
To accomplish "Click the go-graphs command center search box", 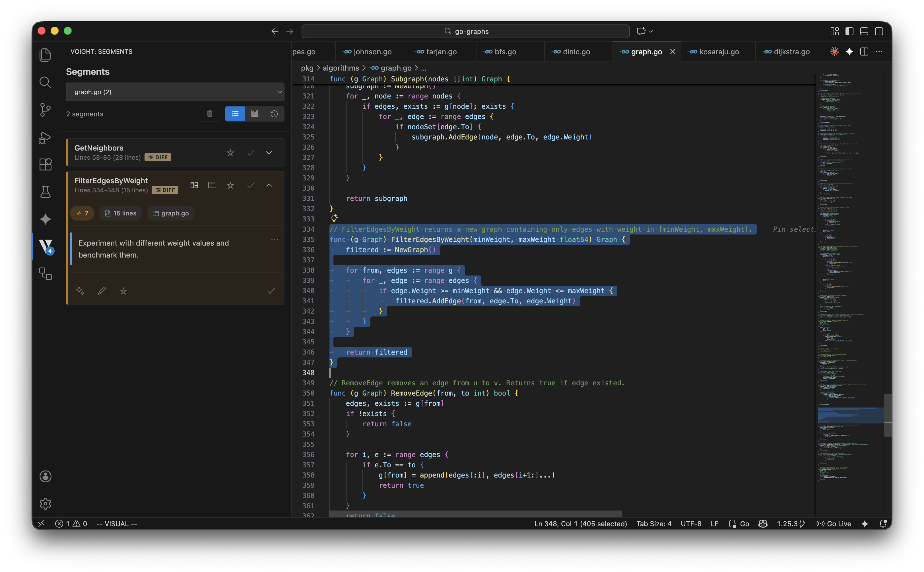I will [465, 31].
